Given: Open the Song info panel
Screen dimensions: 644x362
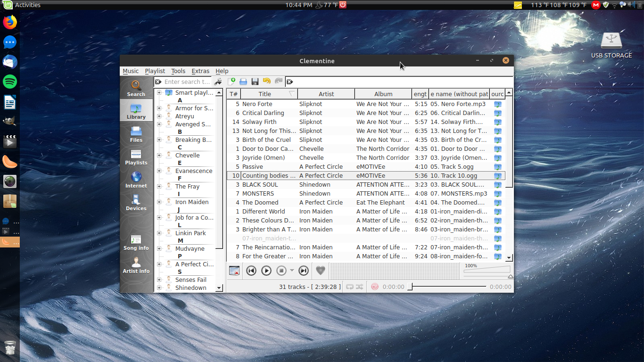Looking at the screenshot, I should pos(136,242).
